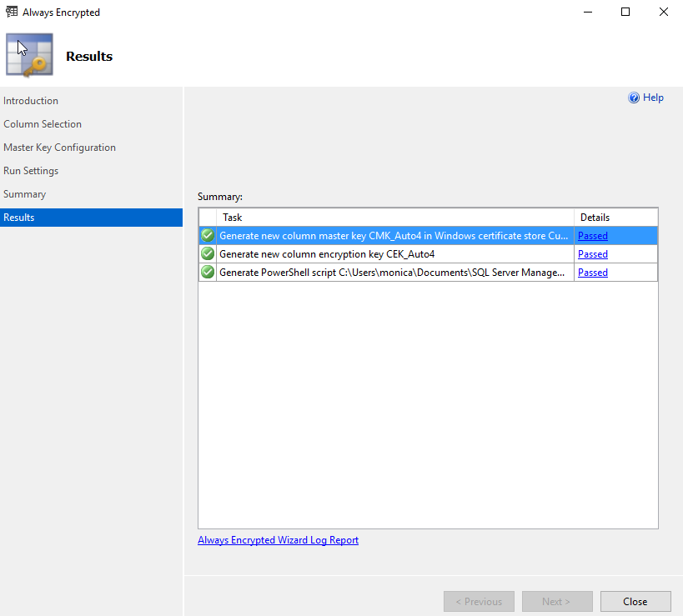Select the Run Settings step
683x616 pixels.
click(31, 171)
